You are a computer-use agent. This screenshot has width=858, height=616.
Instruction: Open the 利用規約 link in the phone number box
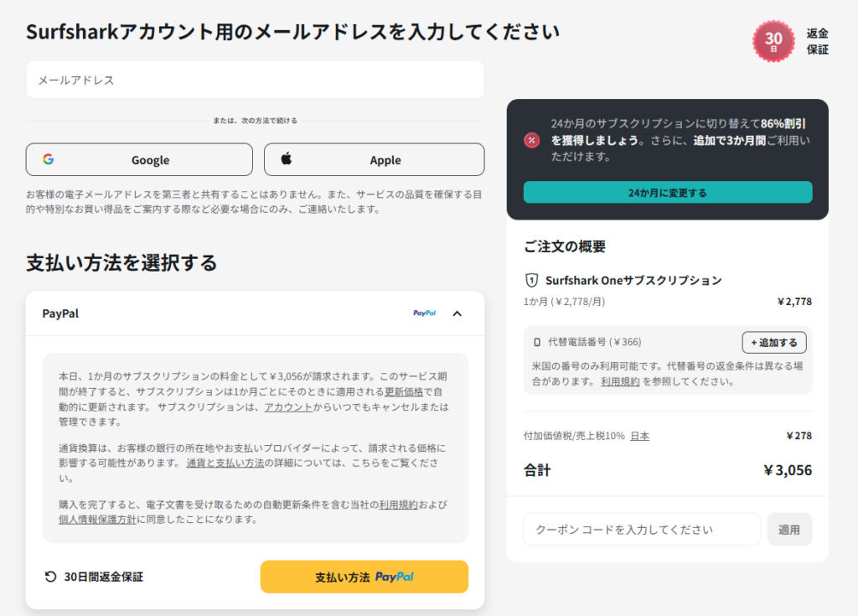[620, 381]
